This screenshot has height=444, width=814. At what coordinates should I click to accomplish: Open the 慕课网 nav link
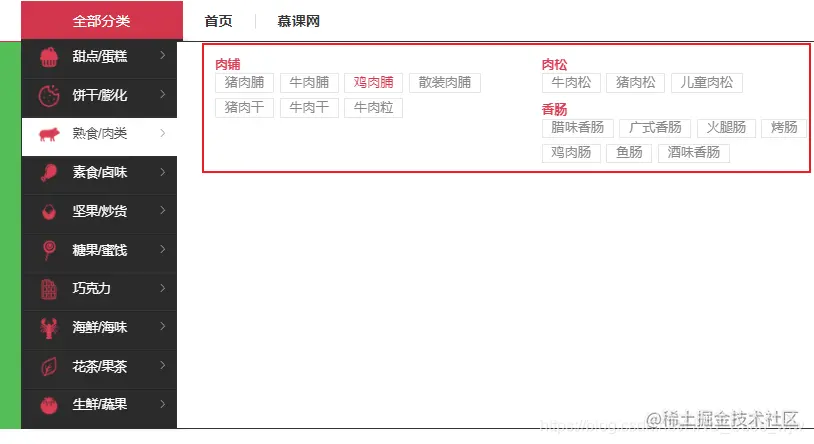(299, 21)
